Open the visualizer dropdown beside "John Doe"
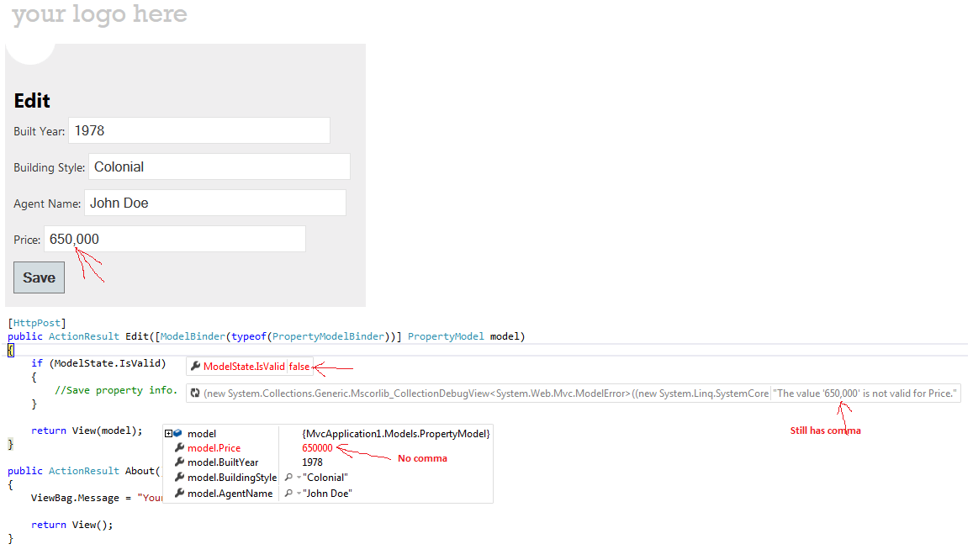This screenshot has width=973, height=560. 298,493
